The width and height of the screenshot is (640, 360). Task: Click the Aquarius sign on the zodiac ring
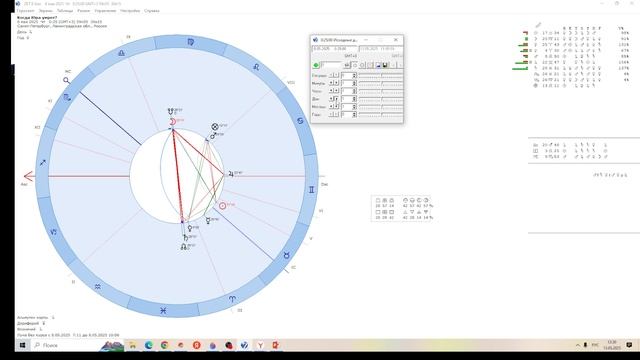tap(98, 287)
